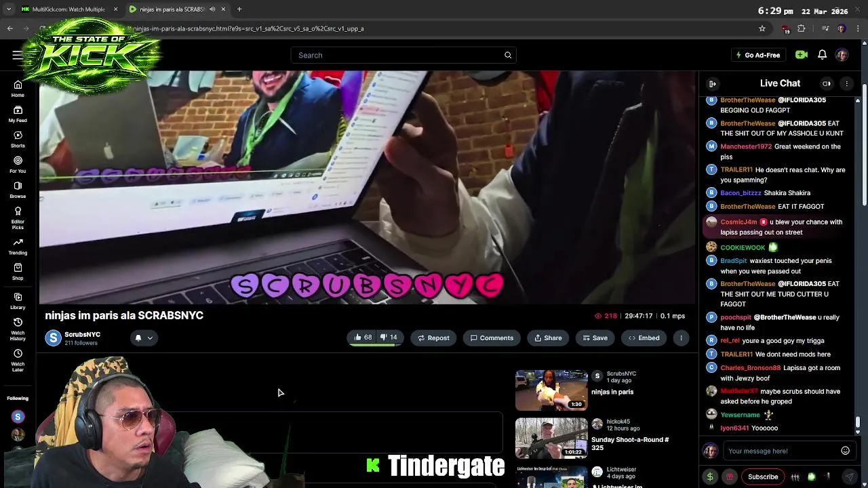Click pochspit username in chat
This screenshot has height=488, width=868.
coord(736,317)
